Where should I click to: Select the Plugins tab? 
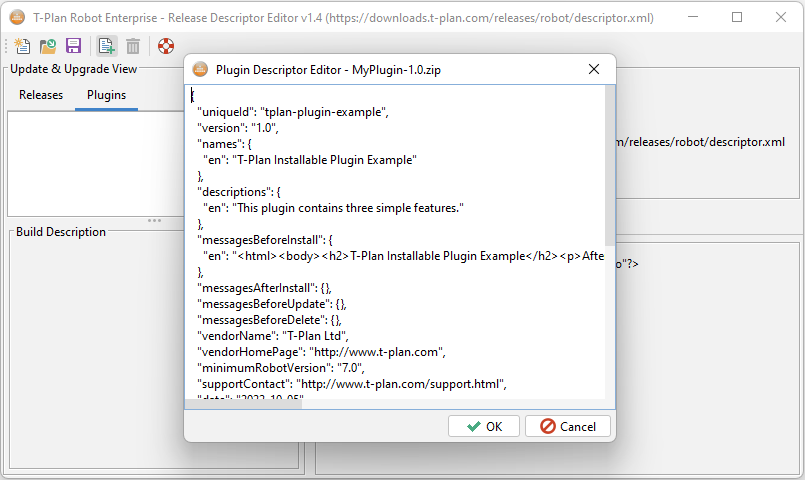coord(106,95)
